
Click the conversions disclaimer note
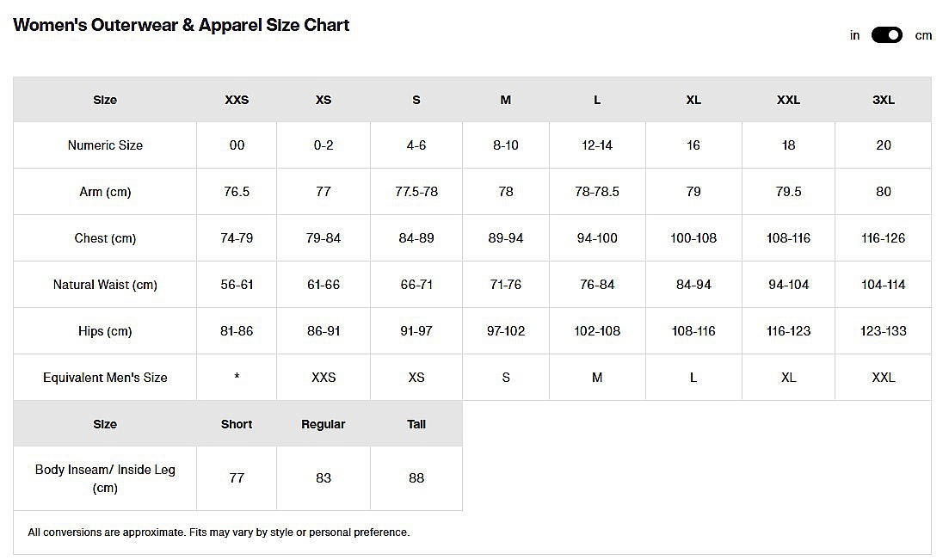[x=219, y=532]
